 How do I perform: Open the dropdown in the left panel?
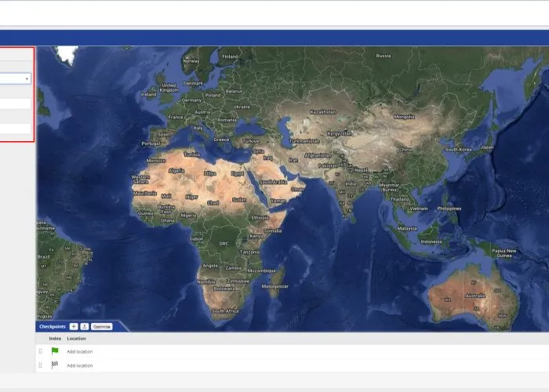click(15, 78)
